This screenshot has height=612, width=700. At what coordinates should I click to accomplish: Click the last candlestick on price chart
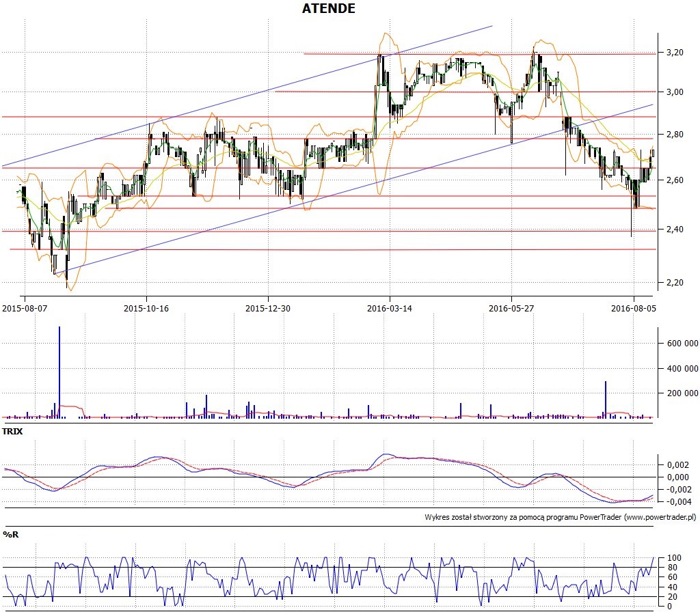point(653,153)
